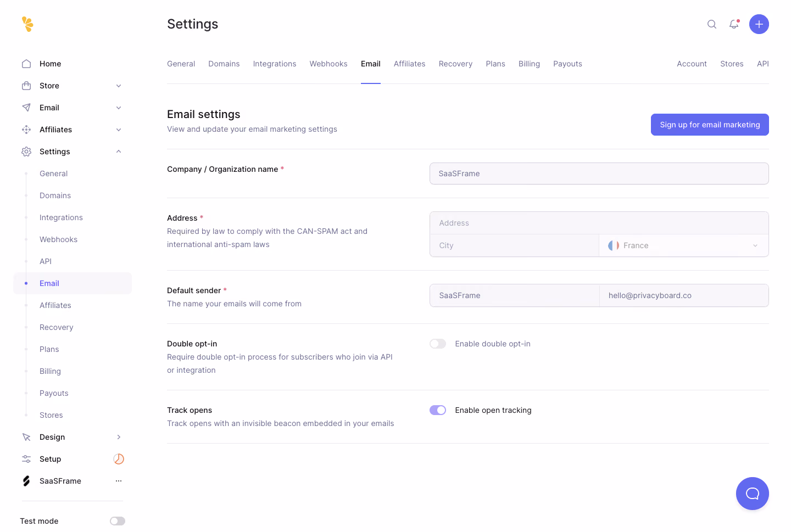Open the search icon in header

(x=712, y=24)
